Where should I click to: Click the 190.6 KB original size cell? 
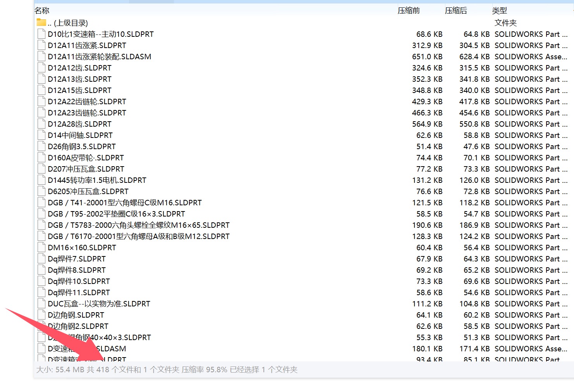tap(427, 225)
